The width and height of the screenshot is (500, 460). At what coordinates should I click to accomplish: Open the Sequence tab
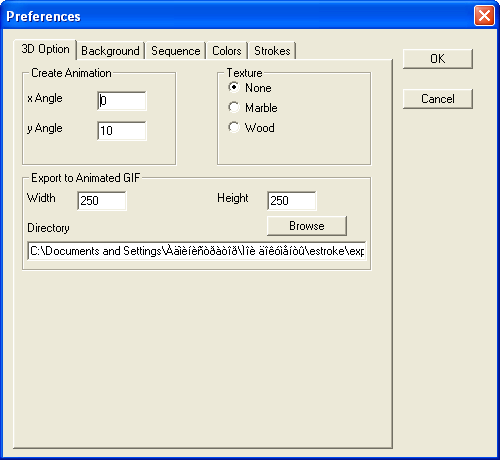pos(176,51)
